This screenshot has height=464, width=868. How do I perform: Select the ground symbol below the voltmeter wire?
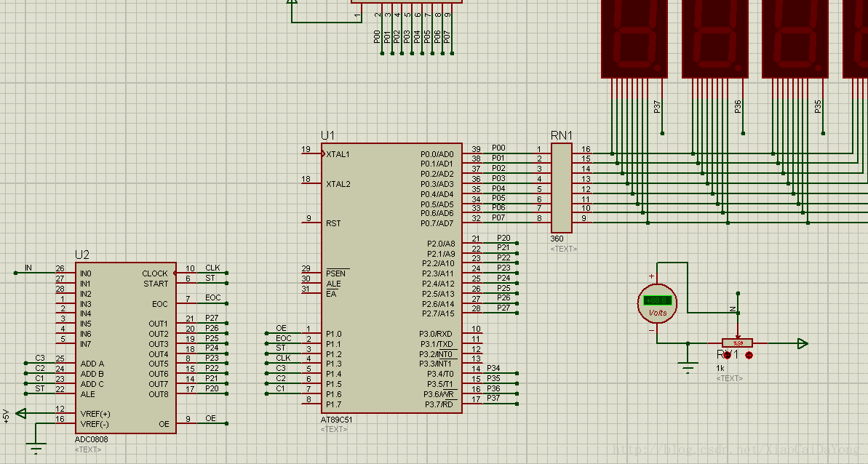688,367
